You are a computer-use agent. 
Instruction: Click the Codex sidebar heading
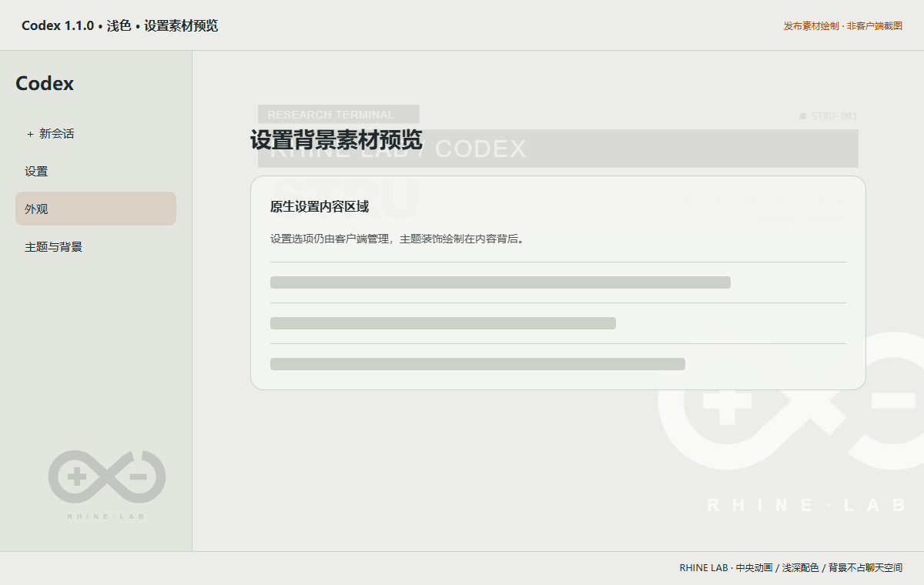click(45, 83)
